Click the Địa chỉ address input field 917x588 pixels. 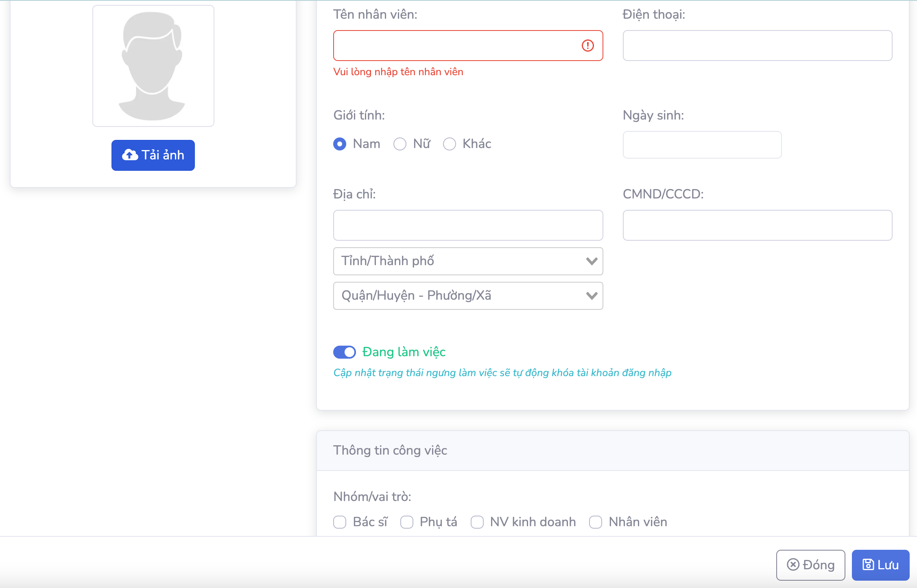[x=468, y=225]
